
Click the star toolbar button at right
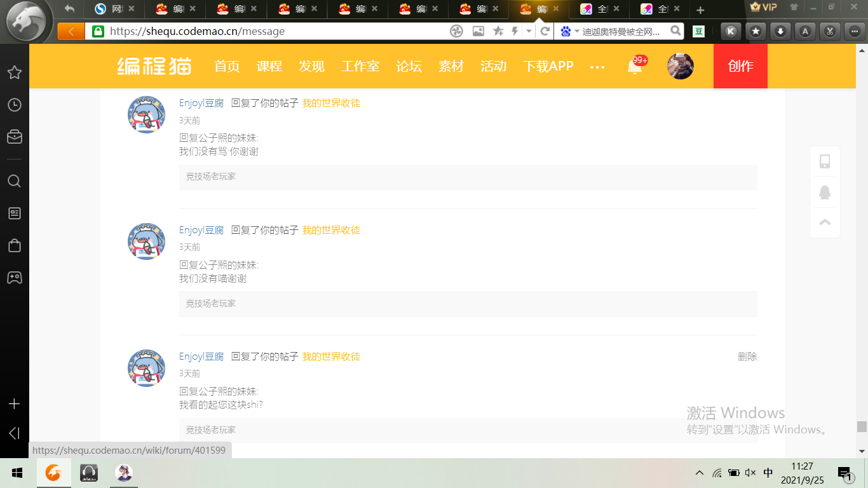[x=756, y=31]
